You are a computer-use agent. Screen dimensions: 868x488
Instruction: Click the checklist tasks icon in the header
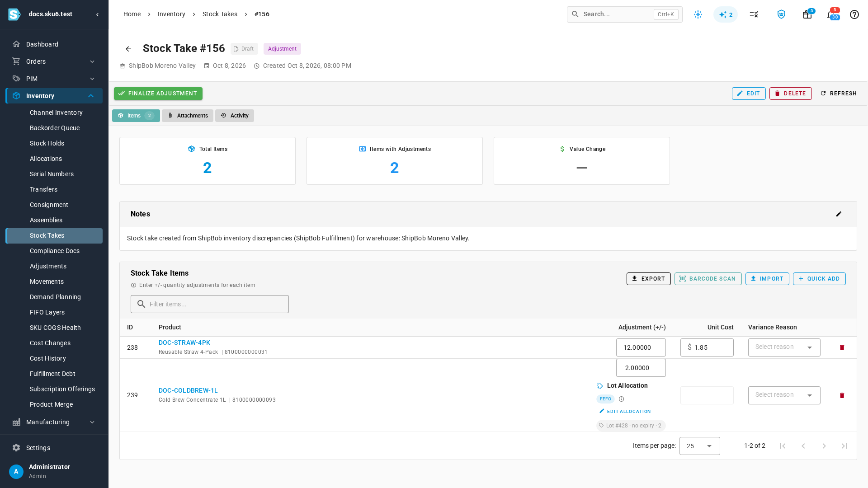(x=754, y=14)
